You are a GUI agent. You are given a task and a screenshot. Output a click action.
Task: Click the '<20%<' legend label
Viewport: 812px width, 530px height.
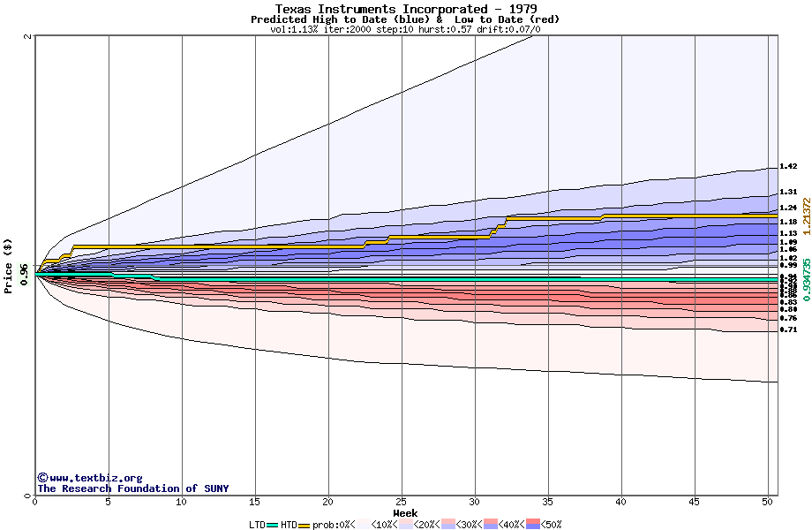[x=427, y=525]
